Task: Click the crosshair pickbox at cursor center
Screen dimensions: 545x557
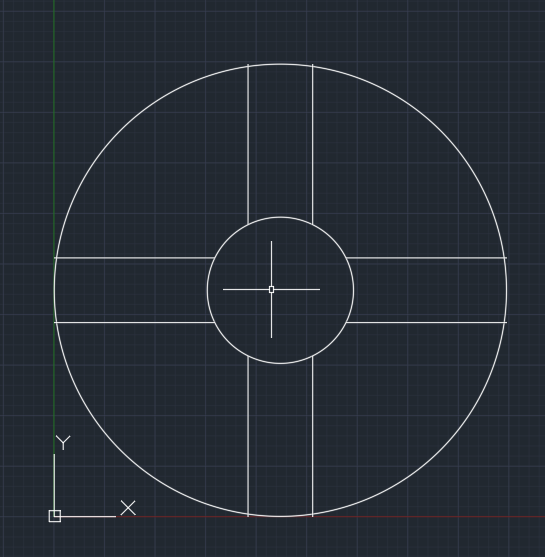Action: (x=271, y=290)
